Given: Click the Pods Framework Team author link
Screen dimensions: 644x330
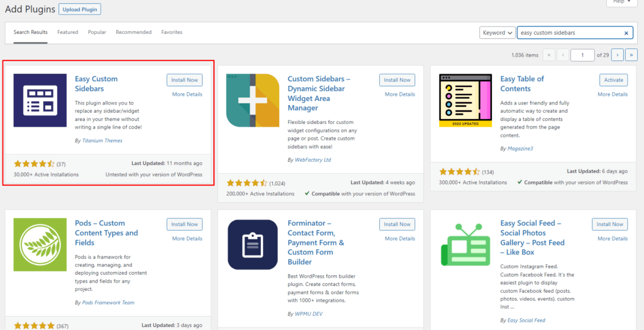Looking at the screenshot, I should click(x=108, y=302).
